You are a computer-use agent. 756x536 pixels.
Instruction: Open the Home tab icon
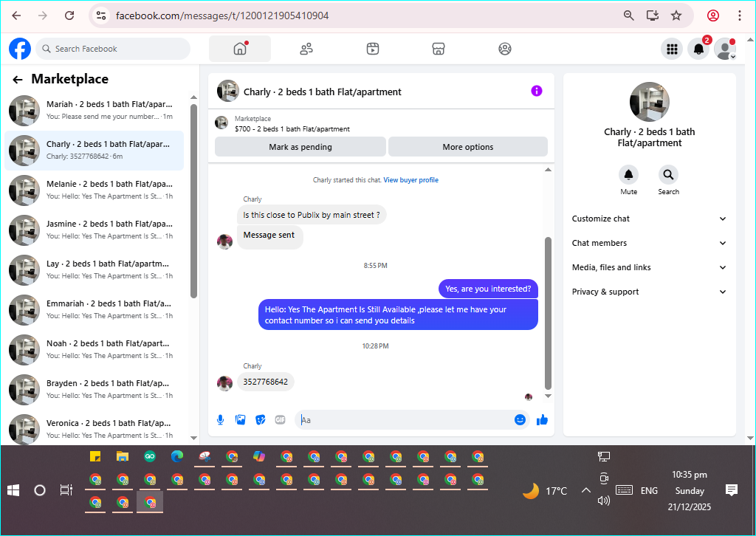(x=240, y=49)
